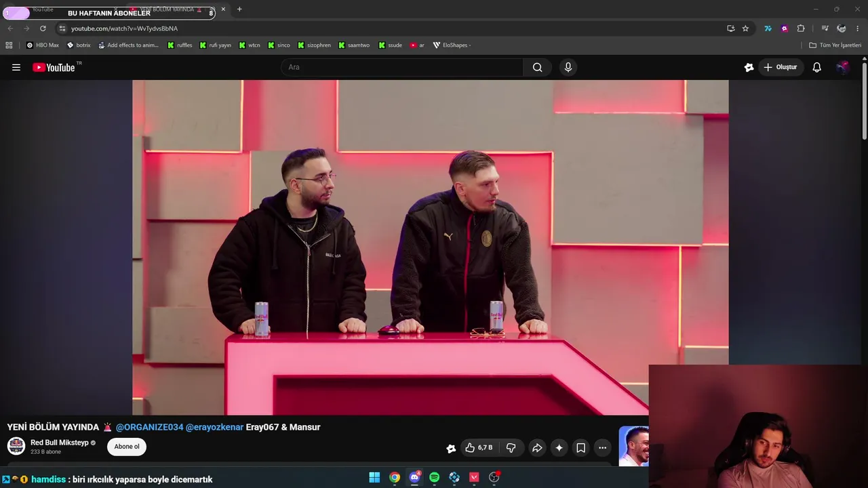Click the recommended video thumbnail
The width and height of the screenshot is (868, 488).
pos(634,446)
